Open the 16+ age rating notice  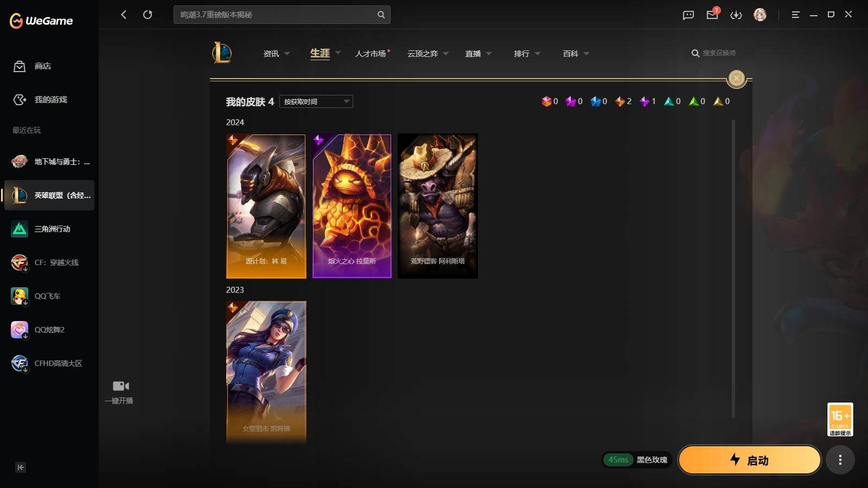840,419
